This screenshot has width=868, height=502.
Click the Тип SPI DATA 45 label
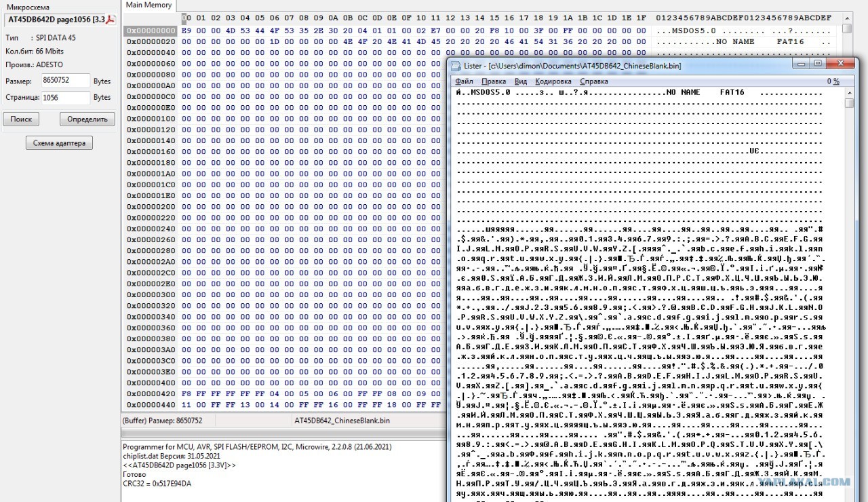click(x=41, y=38)
